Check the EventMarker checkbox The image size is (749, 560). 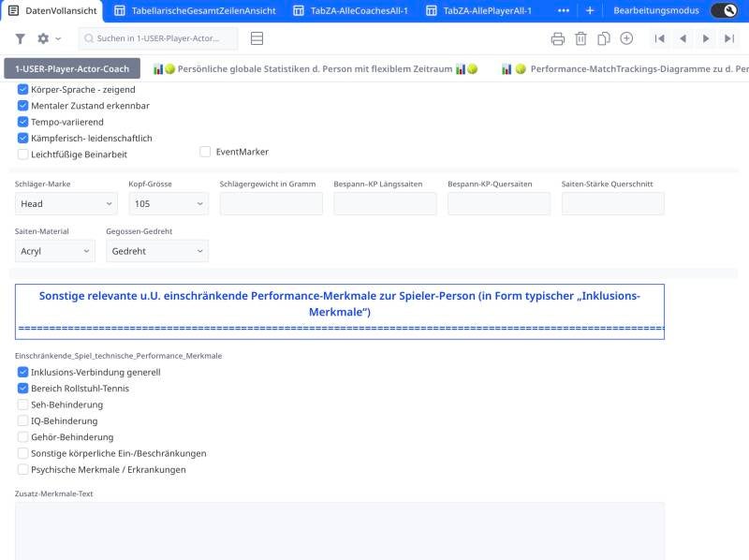pyautogui.click(x=205, y=152)
